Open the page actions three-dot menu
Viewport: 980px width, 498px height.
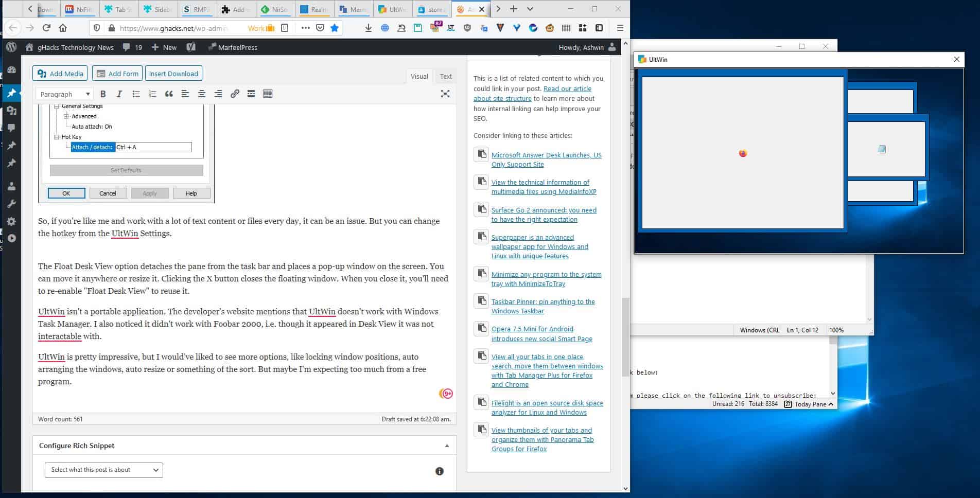coord(306,28)
